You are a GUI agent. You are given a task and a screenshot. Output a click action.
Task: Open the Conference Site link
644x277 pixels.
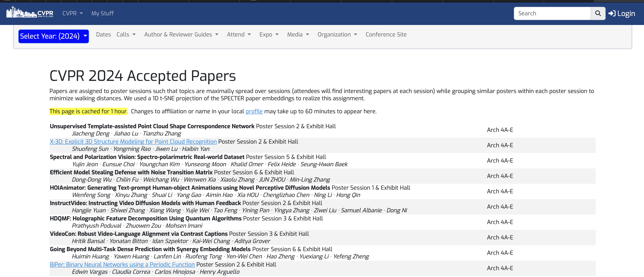tap(386, 35)
